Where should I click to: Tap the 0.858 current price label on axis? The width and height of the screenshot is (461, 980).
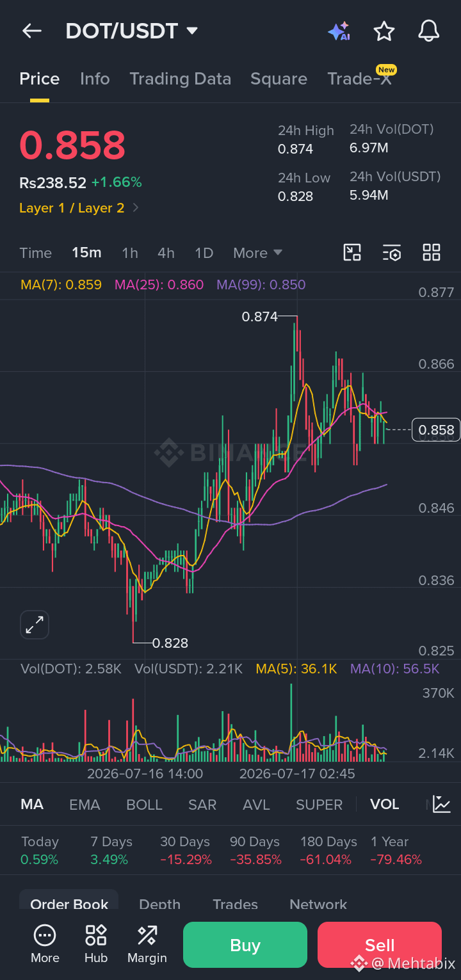pos(436,430)
